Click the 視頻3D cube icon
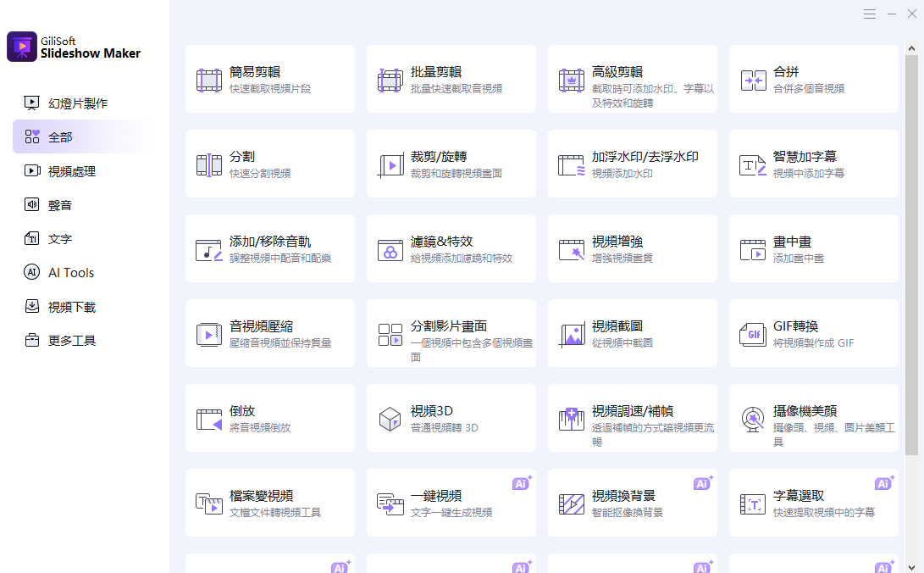Image resolution: width=924 pixels, height=573 pixels. click(x=390, y=420)
